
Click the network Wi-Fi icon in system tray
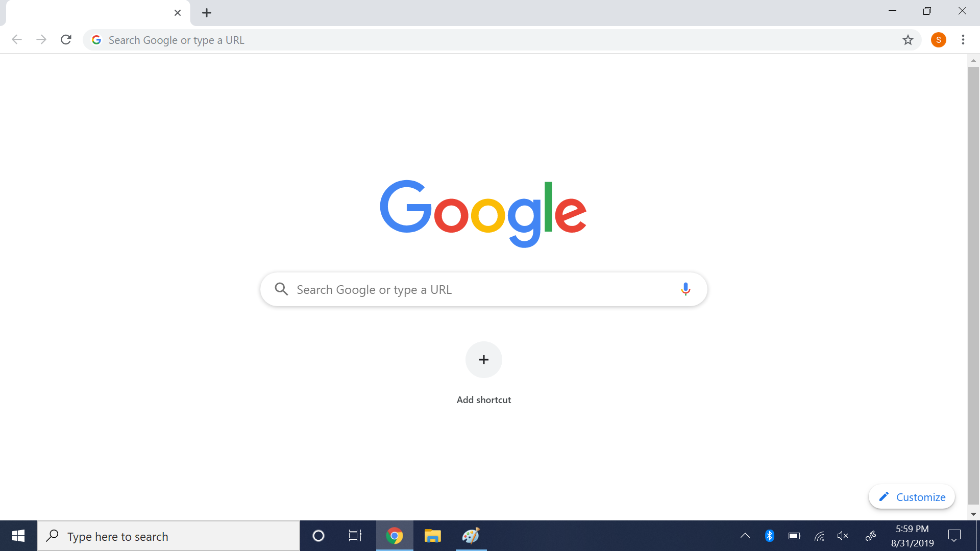(820, 536)
